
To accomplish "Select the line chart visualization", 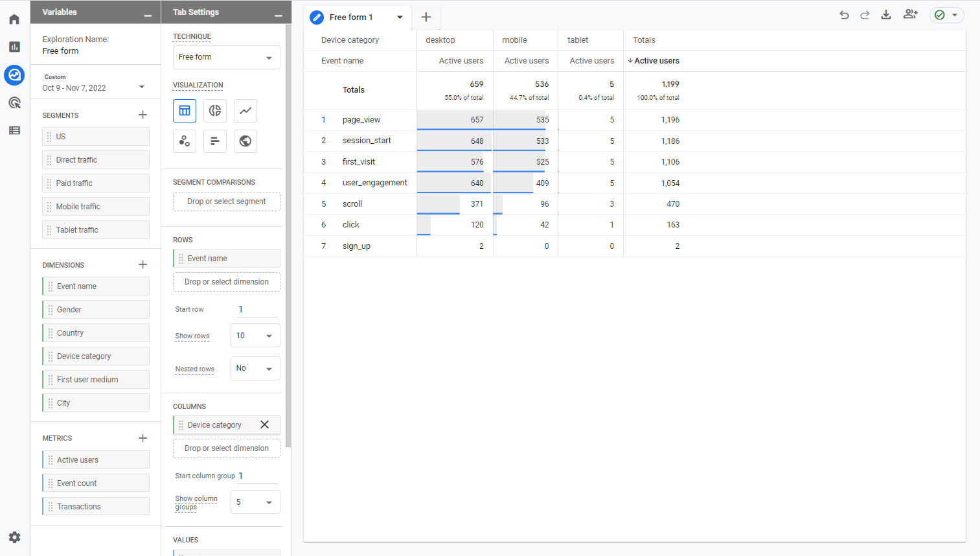I will [x=245, y=111].
